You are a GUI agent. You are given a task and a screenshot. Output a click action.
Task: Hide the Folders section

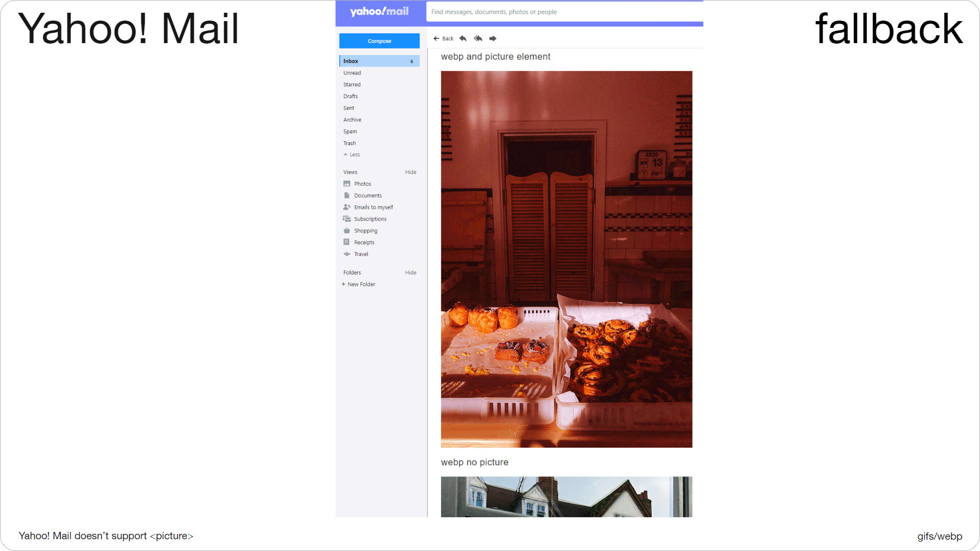[x=410, y=272]
